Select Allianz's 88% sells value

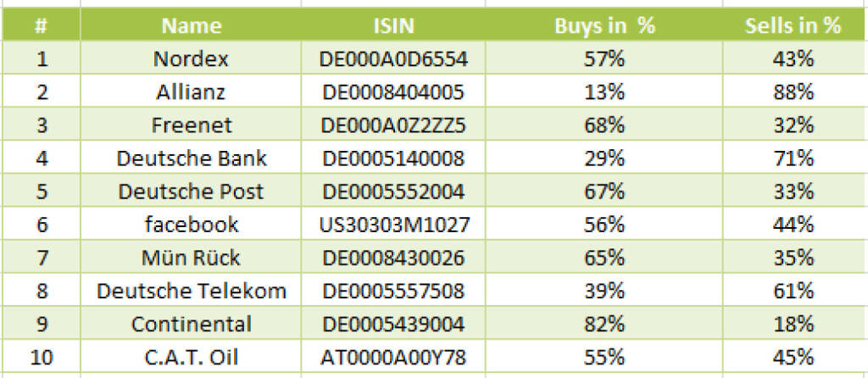click(793, 92)
